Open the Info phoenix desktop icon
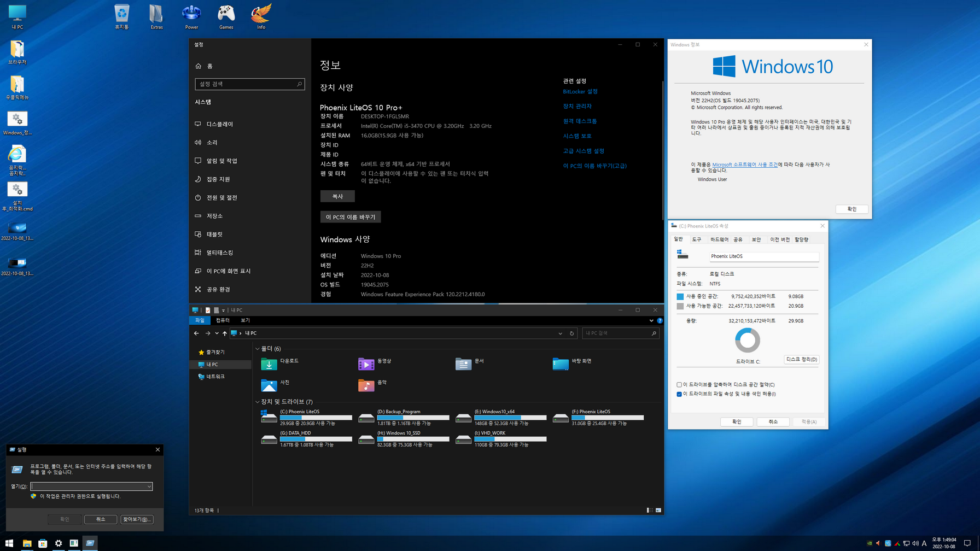980x551 pixels. coord(261,16)
